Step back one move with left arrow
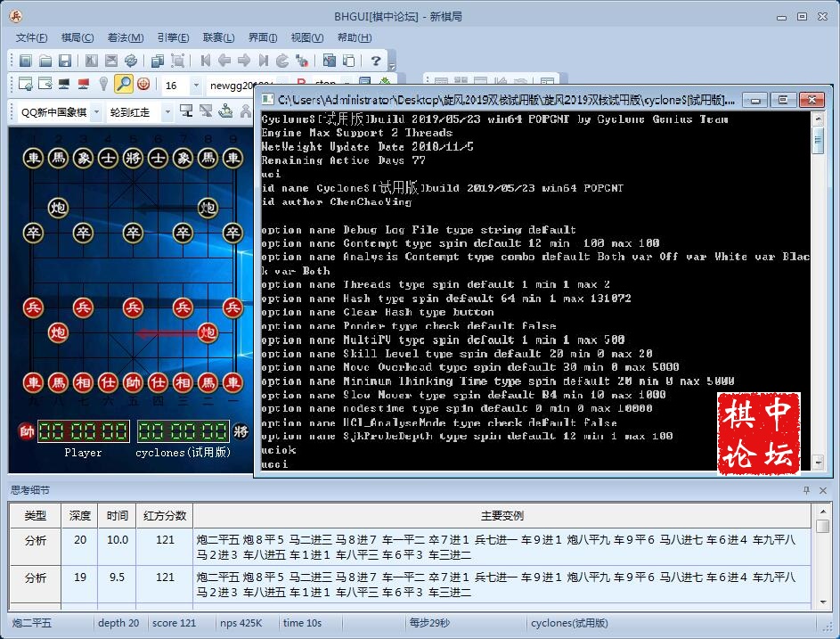 [x=224, y=61]
